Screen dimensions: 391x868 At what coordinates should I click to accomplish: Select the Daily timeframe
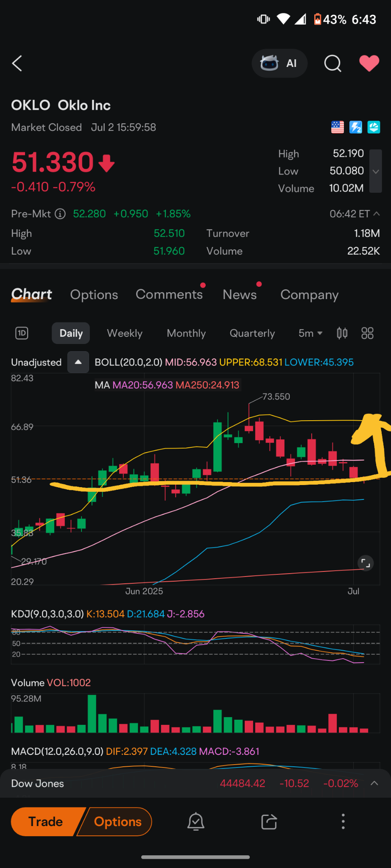[x=71, y=333]
